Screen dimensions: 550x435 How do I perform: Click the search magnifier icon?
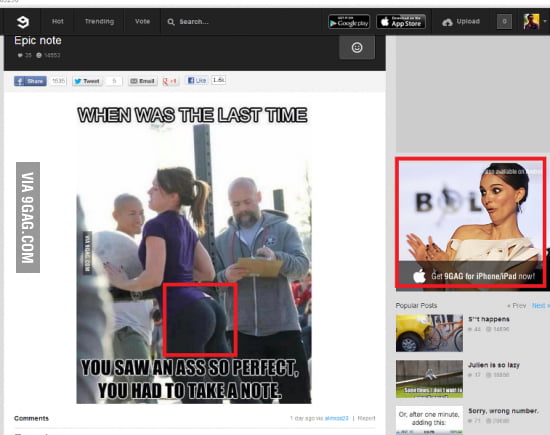[x=171, y=22]
